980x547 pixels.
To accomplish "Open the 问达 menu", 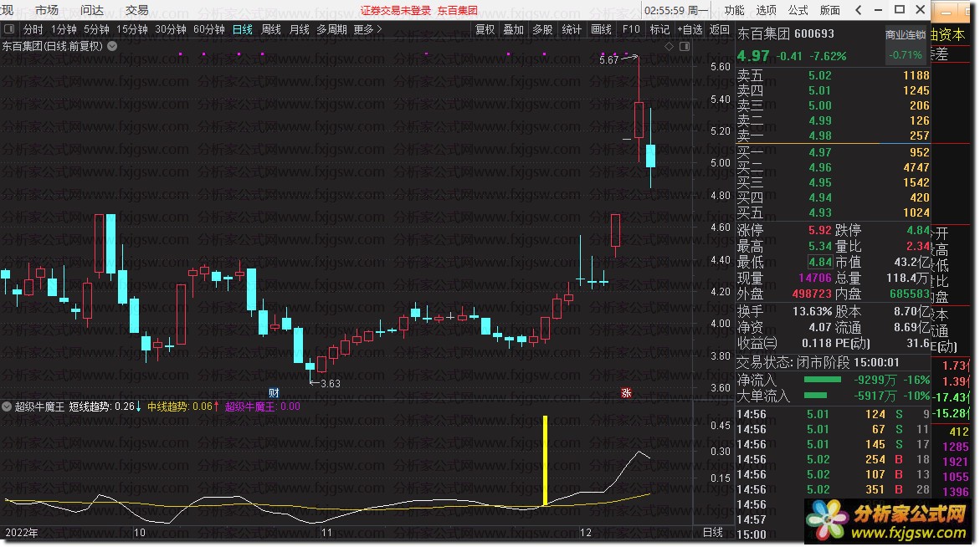I will tap(92, 10).
